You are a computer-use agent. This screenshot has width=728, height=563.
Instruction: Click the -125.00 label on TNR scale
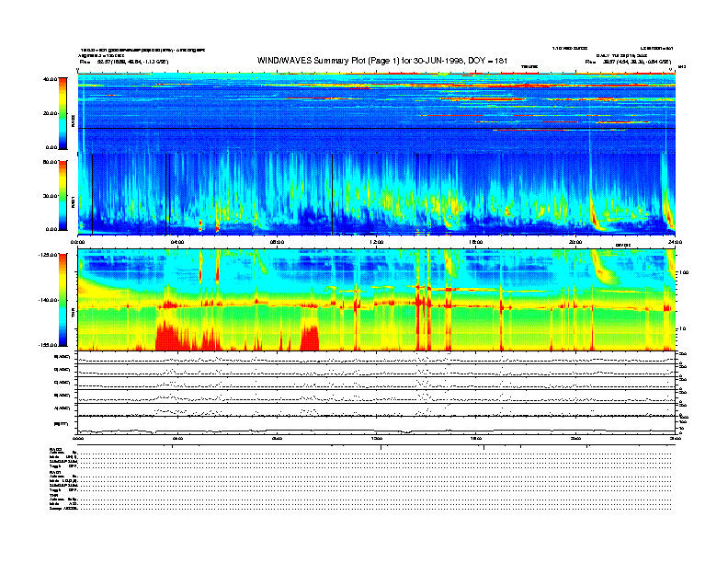(x=48, y=255)
